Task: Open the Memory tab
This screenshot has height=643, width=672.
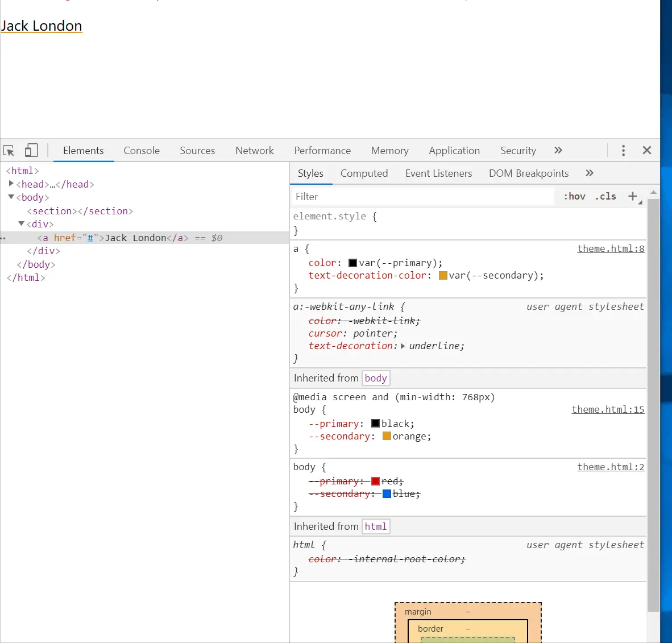Action: [389, 151]
